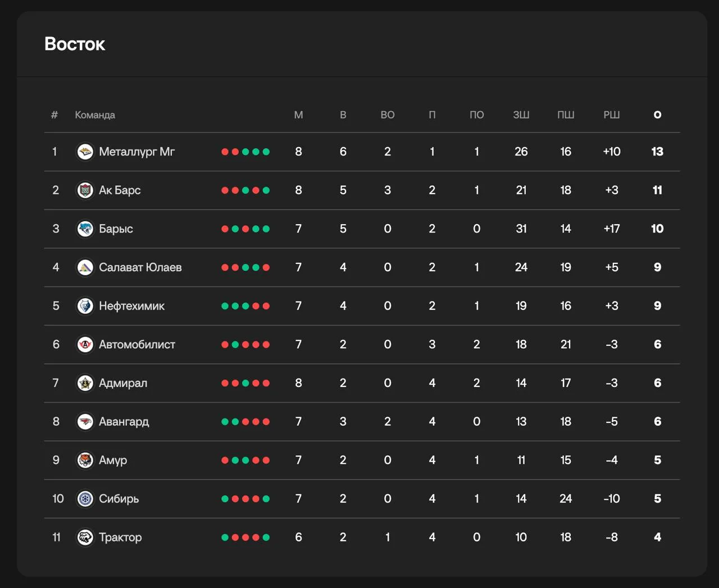
Task: Click the Металлург Мг team logo
Action: (x=85, y=152)
